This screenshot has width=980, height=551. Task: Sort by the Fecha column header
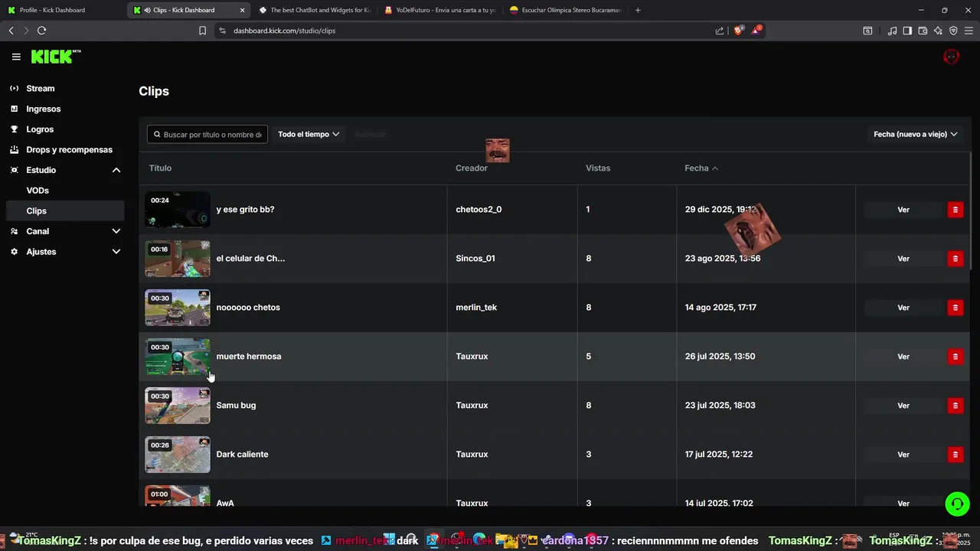[x=701, y=168]
